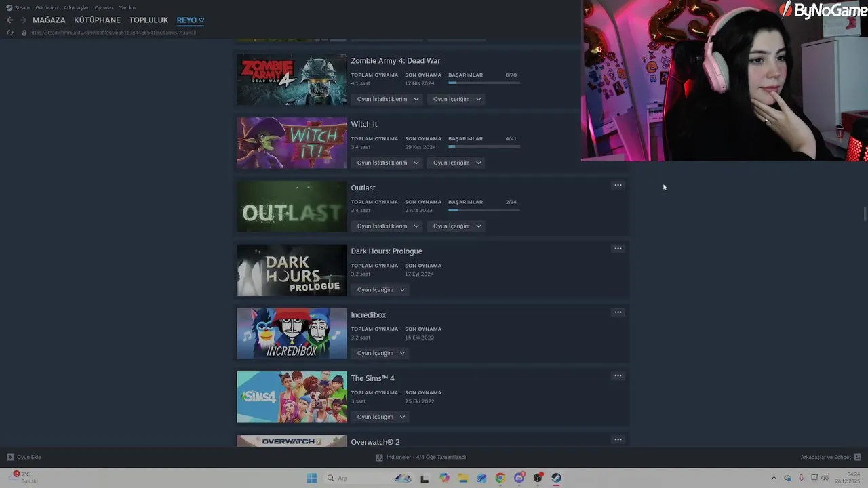Expand Oyun İçeriğim for Zombie Army 4
This screenshot has width=868, height=488.
(x=457, y=99)
